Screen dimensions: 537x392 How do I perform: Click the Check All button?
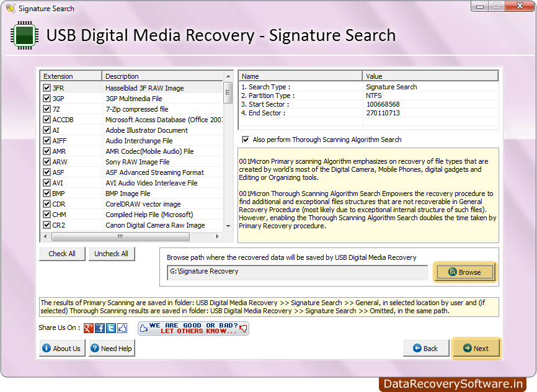click(x=62, y=254)
